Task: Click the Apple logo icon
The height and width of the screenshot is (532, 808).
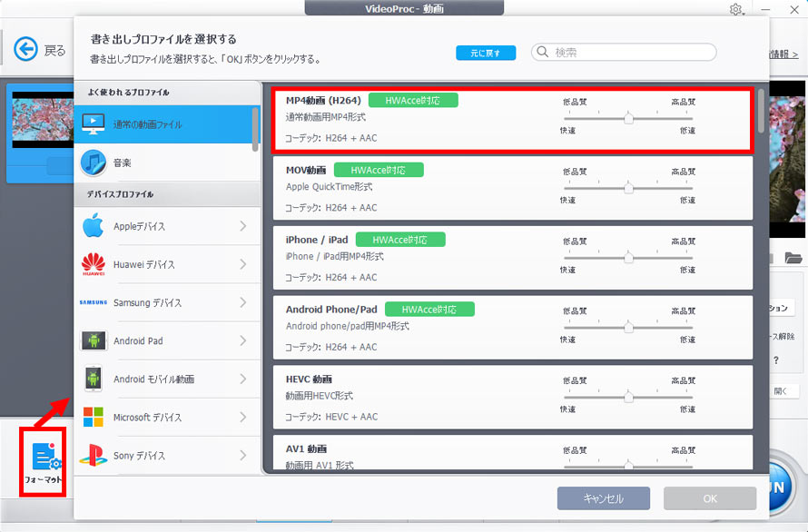Action: pos(94,226)
